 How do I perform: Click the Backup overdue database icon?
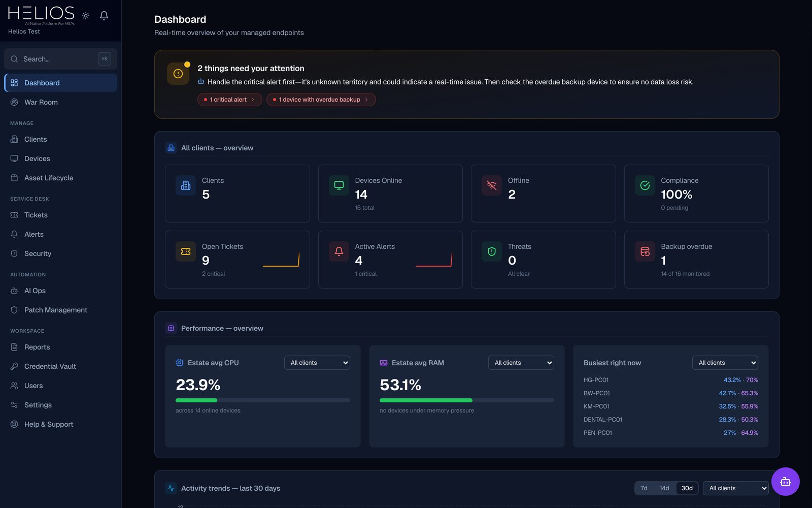645,251
